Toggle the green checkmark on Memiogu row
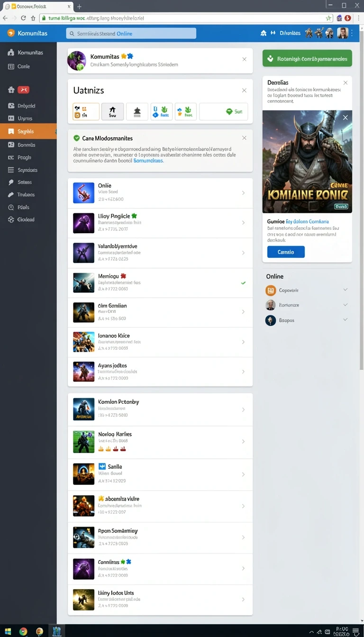The height and width of the screenshot is (637, 364). point(243,283)
